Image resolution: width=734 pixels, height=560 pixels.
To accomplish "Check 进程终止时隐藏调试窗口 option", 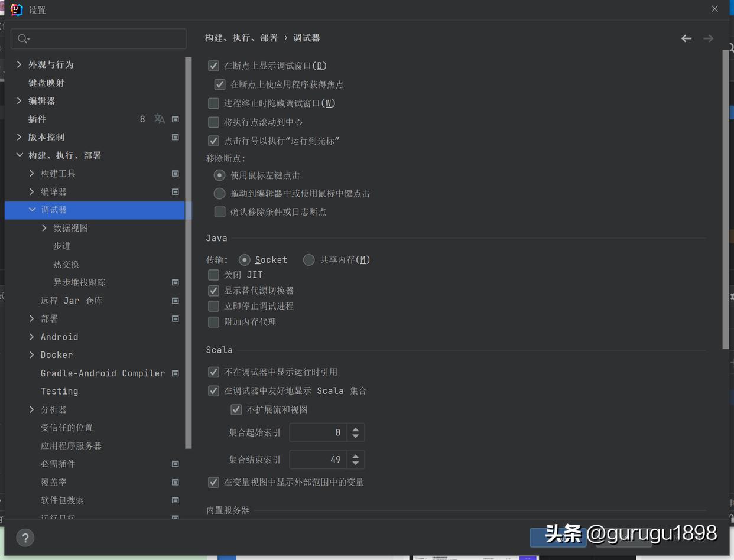I will [x=213, y=103].
